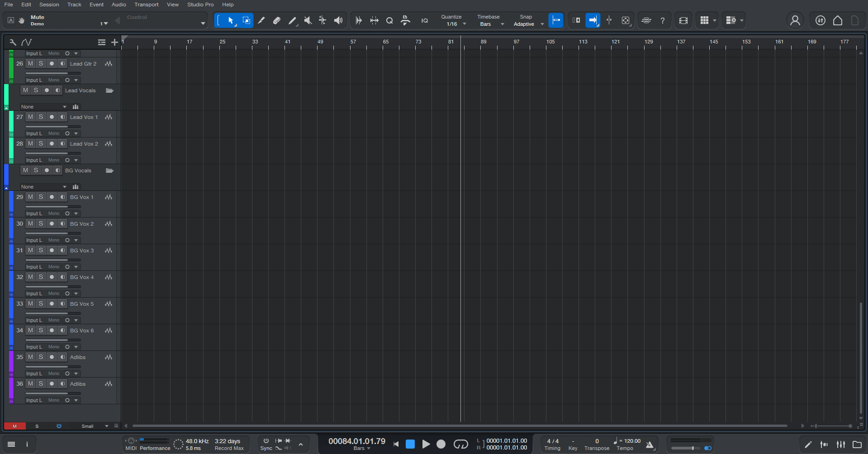
Task: Open the Transport menu
Action: pos(146,5)
